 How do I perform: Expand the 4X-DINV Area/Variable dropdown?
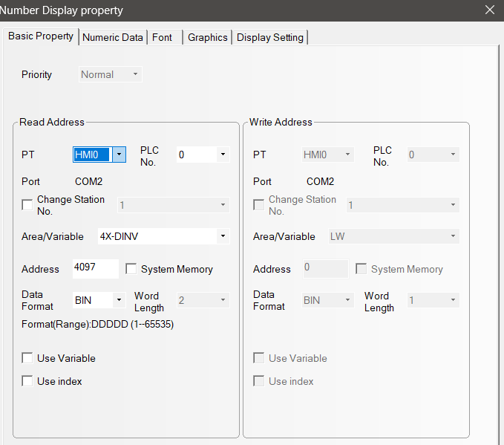point(222,236)
